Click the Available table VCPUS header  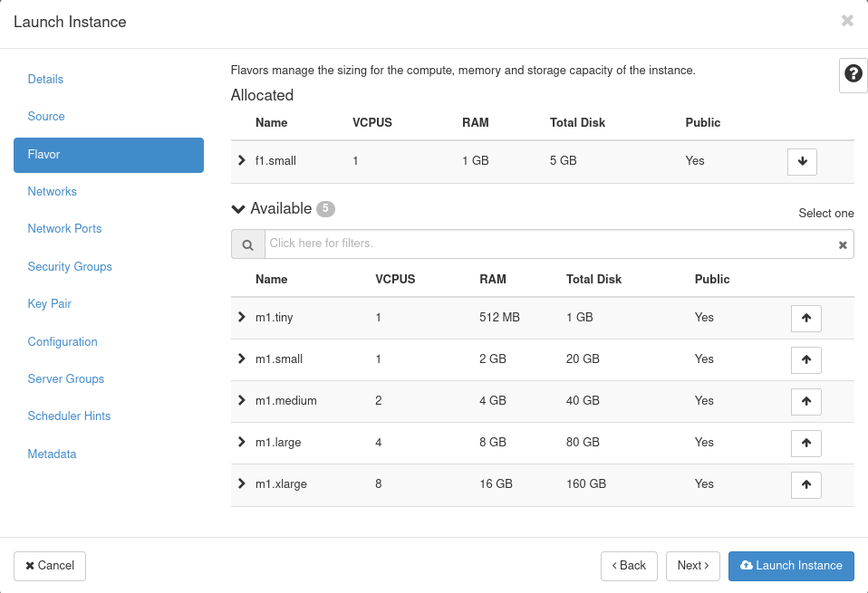click(395, 280)
